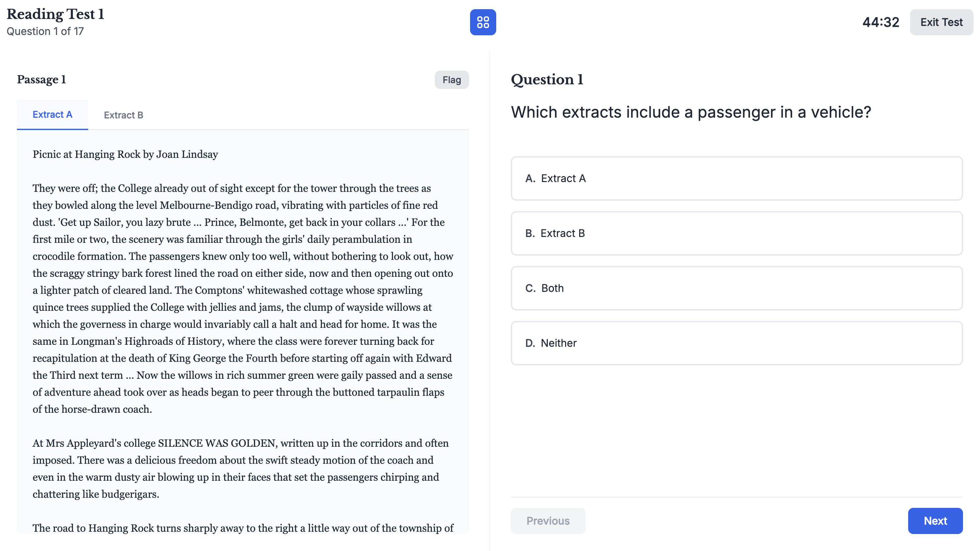Return to the Extract A tab
This screenshot has height=551, width=980.
(52, 114)
